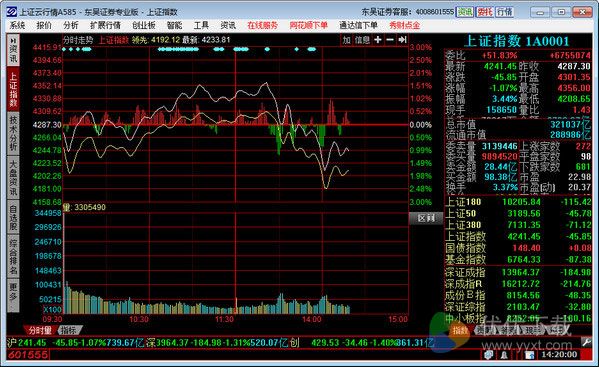Open the 技术分析 sidebar tab
Image resolution: width=599 pixels, height=367 pixels.
click(13, 133)
